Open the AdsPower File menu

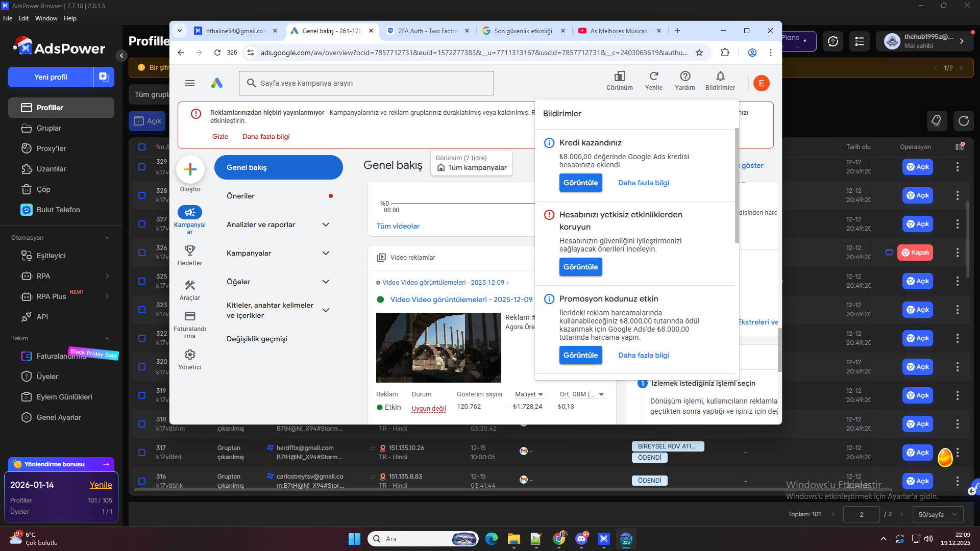click(x=8, y=18)
